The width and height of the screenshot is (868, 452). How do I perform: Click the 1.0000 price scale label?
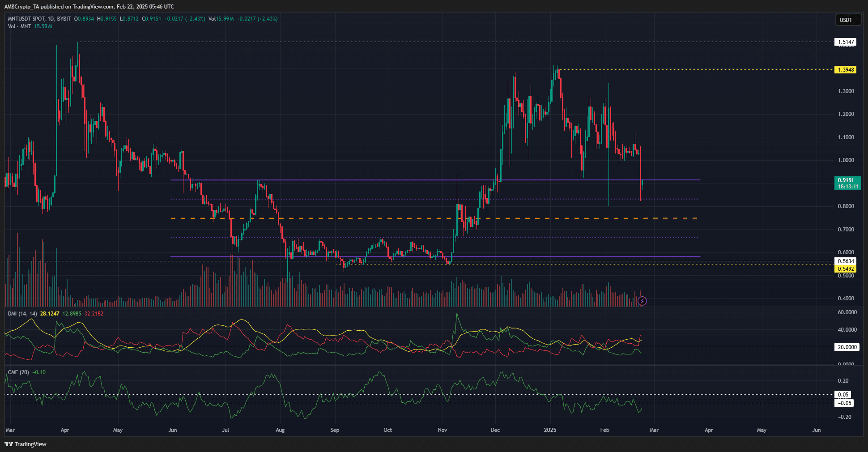click(846, 160)
